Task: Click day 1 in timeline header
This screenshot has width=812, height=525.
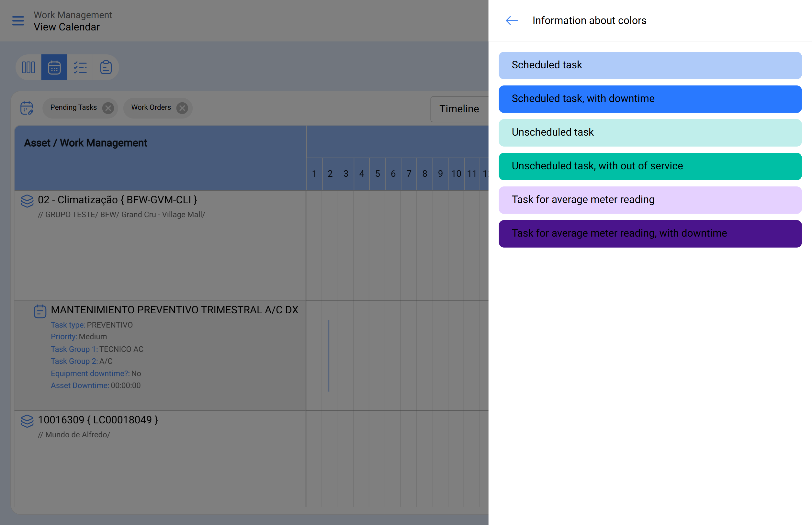Action: 314,174
